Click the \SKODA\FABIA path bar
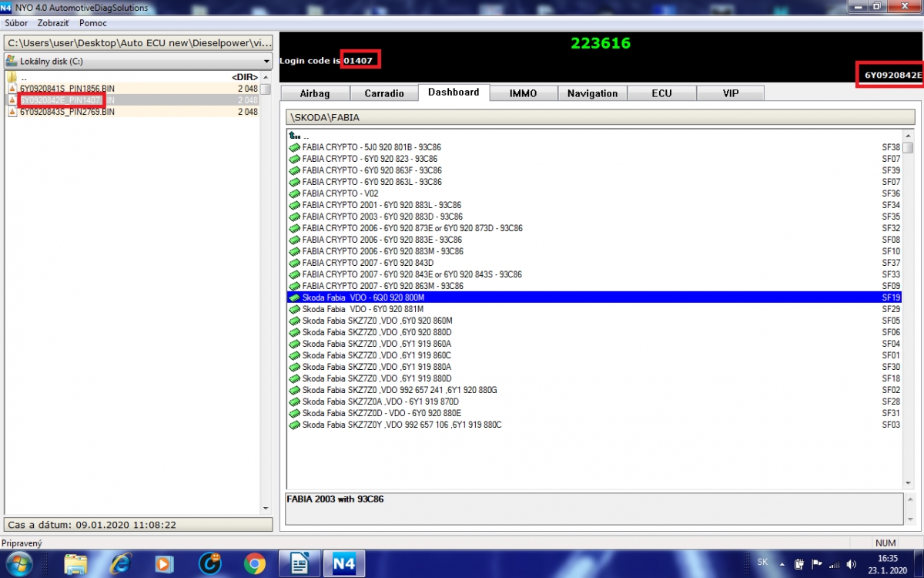Viewport: 924px width, 578px height. (600, 117)
